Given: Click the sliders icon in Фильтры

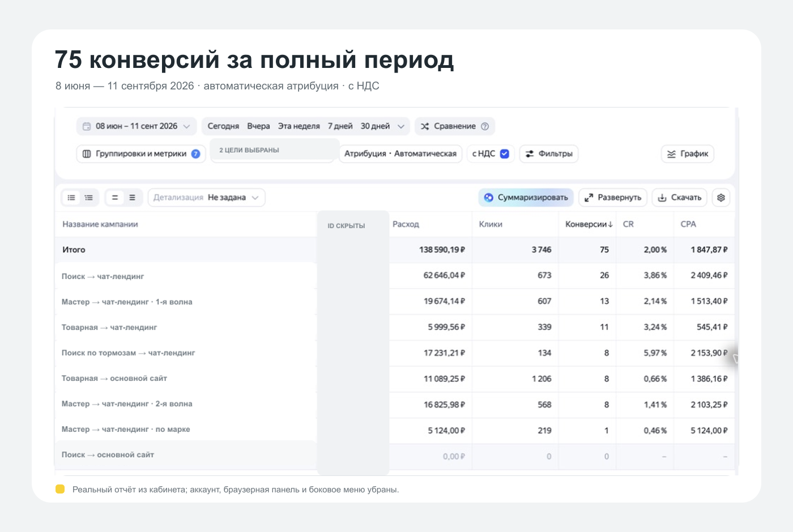Looking at the screenshot, I should (x=530, y=154).
